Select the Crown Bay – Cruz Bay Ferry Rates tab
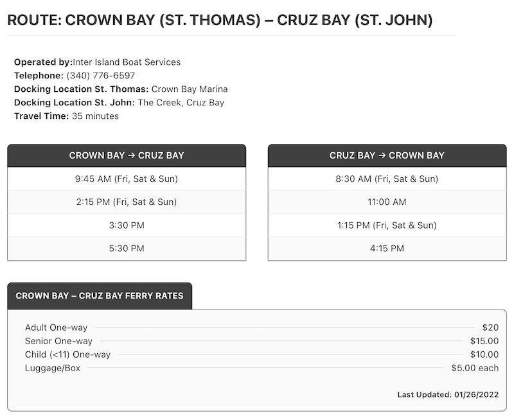The height and width of the screenshot is (420, 514). (x=100, y=296)
